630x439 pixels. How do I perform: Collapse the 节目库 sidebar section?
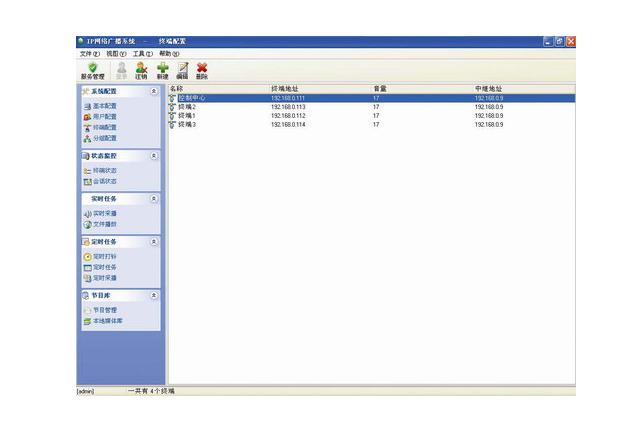(x=154, y=296)
